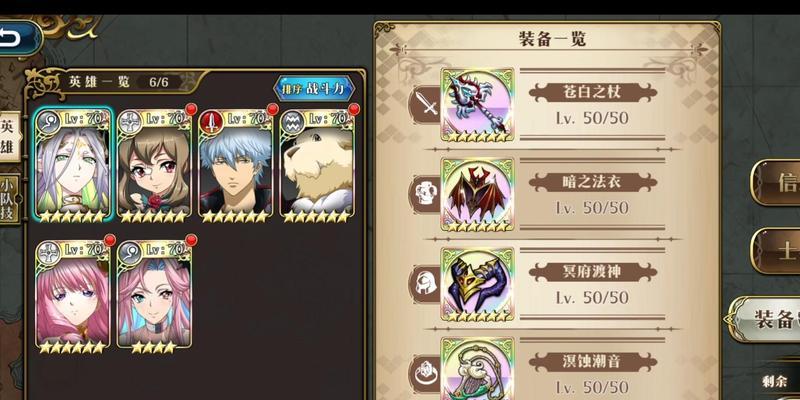The height and width of the screenshot is (400, 800).
Task: Open the 暗之法衣 robe equipment icon
Action: (x=478, y=194)
